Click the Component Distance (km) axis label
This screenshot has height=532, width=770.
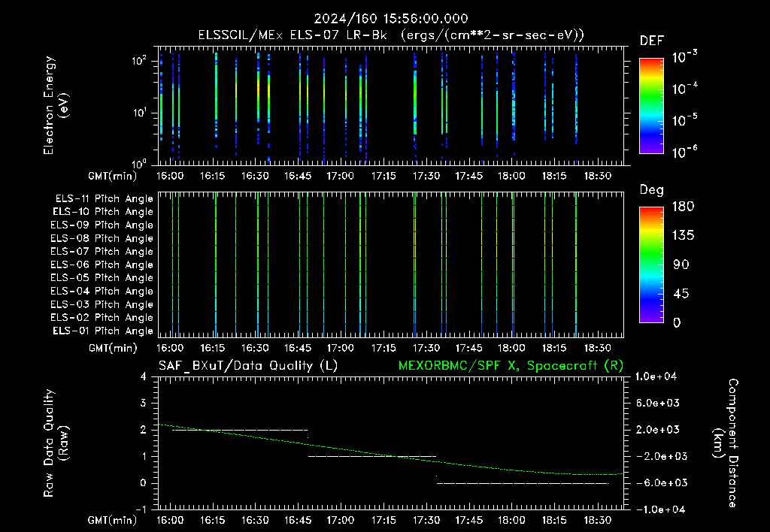726,443
